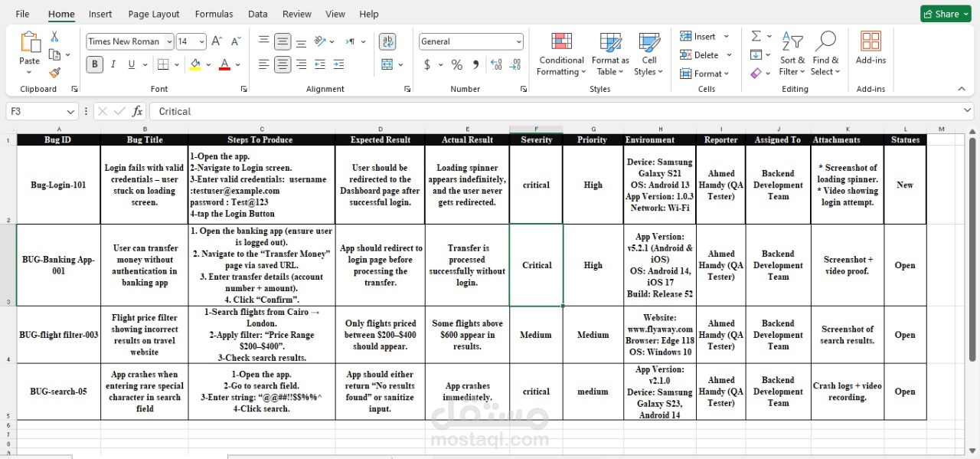Viewport: 980px width, 459px height.
Task: Toggle Align Left
Action: [263, 64]
